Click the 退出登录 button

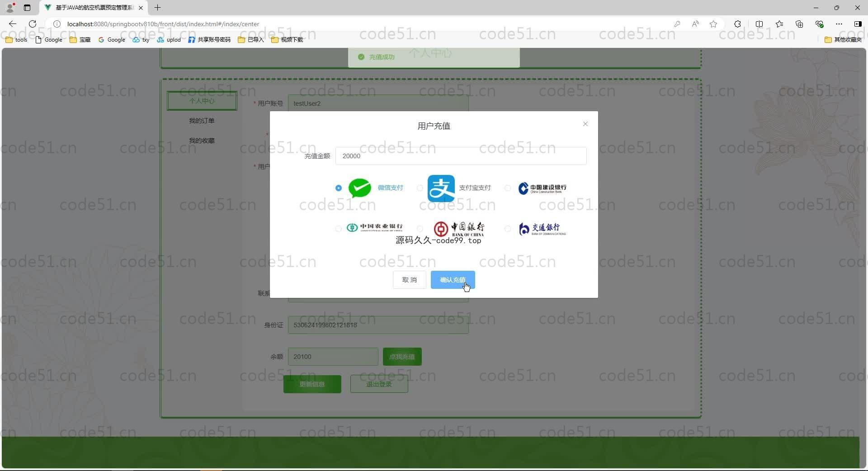tap(379, 384)
